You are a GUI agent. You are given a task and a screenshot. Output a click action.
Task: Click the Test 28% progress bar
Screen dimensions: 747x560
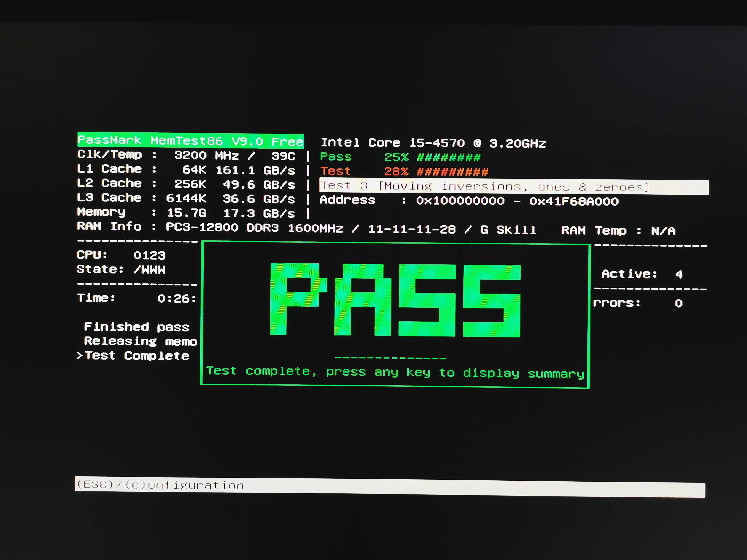(404, 172)
